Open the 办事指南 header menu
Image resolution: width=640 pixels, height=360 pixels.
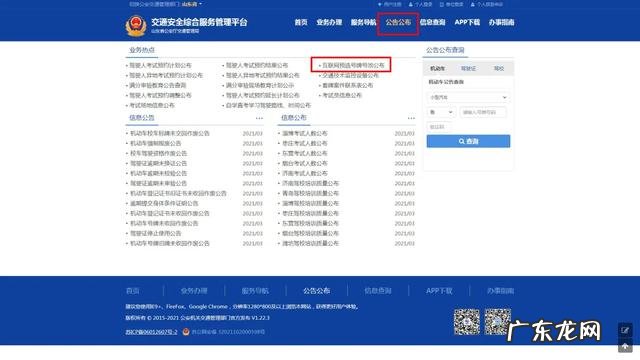pos(501,22)
